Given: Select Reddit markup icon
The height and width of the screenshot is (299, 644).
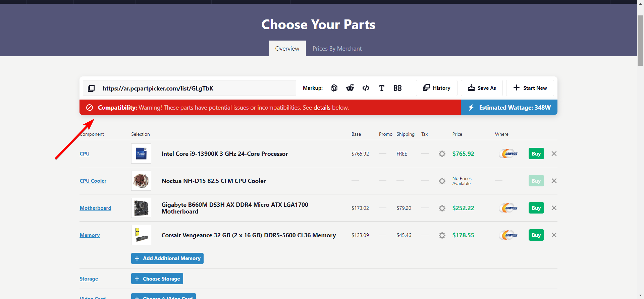Looking at the screenshot, I should click(x=350, y=88).
